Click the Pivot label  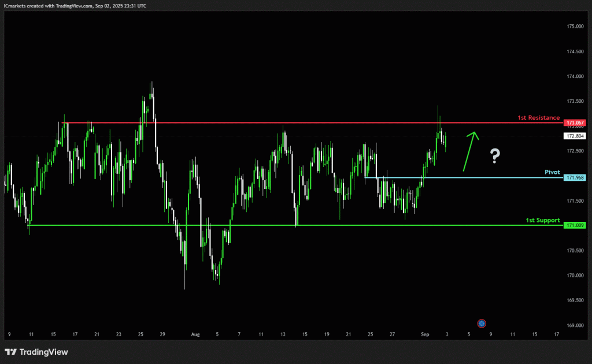tap(552, 172)
